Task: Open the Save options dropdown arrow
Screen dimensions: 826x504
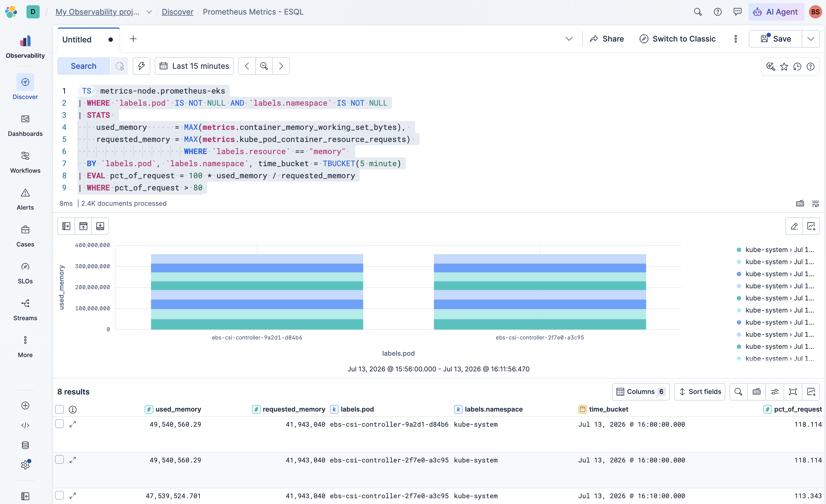Action: tap(811, 39)
